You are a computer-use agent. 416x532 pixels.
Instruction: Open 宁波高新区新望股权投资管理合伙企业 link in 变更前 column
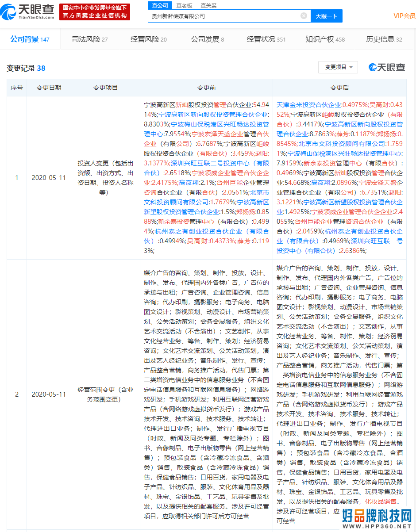click(x=207, y=207)
